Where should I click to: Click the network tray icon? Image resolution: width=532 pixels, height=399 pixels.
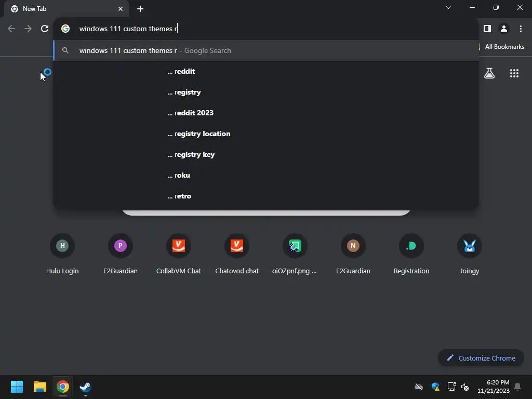coord(451,387)
